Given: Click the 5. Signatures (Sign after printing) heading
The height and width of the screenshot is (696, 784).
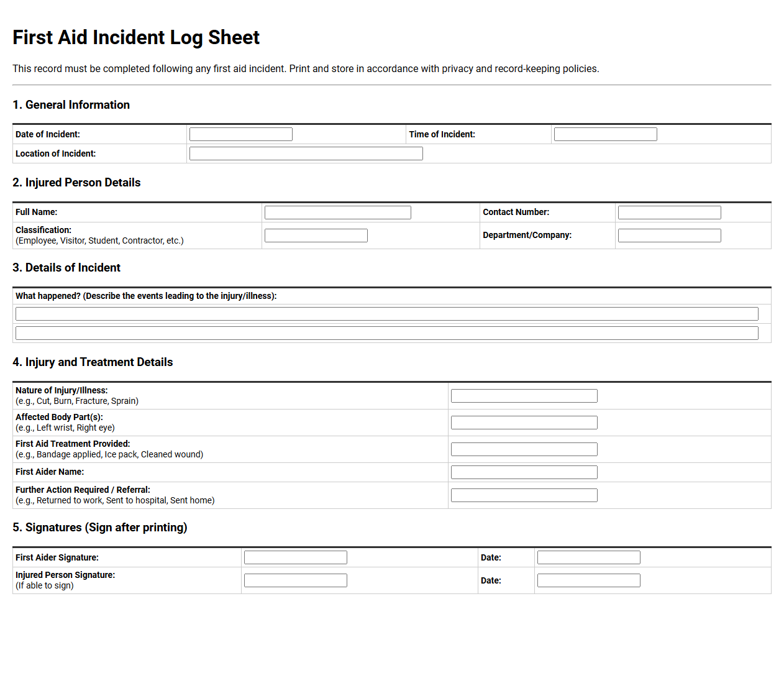Looking at the screenshot, I should pos(100,528).
